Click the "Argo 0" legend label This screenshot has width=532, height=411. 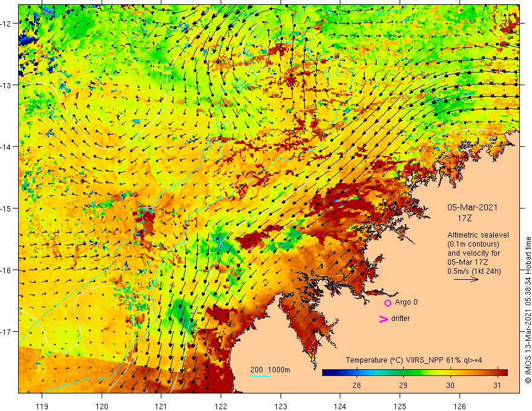coord(406,302)
